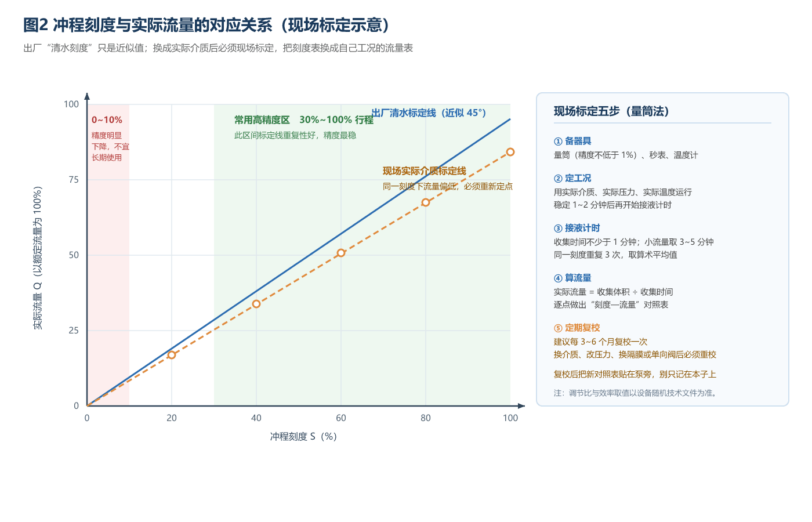Click the green 常用高精度区 30%~100% 行程 label

[304, 120]
